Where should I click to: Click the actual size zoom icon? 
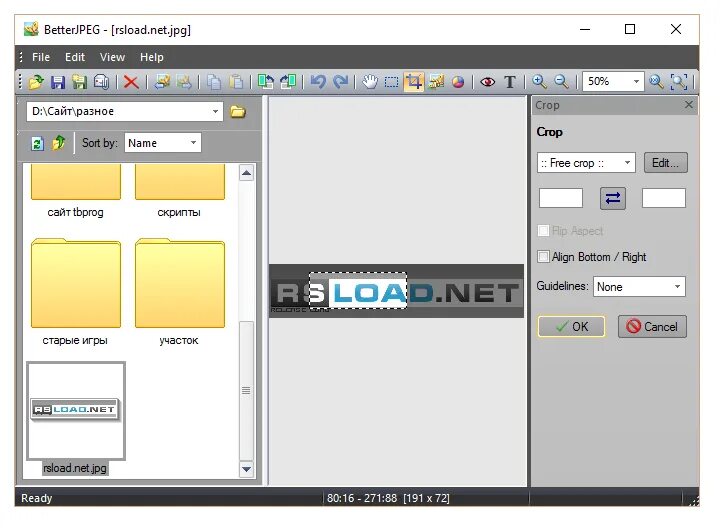(656, 82)
